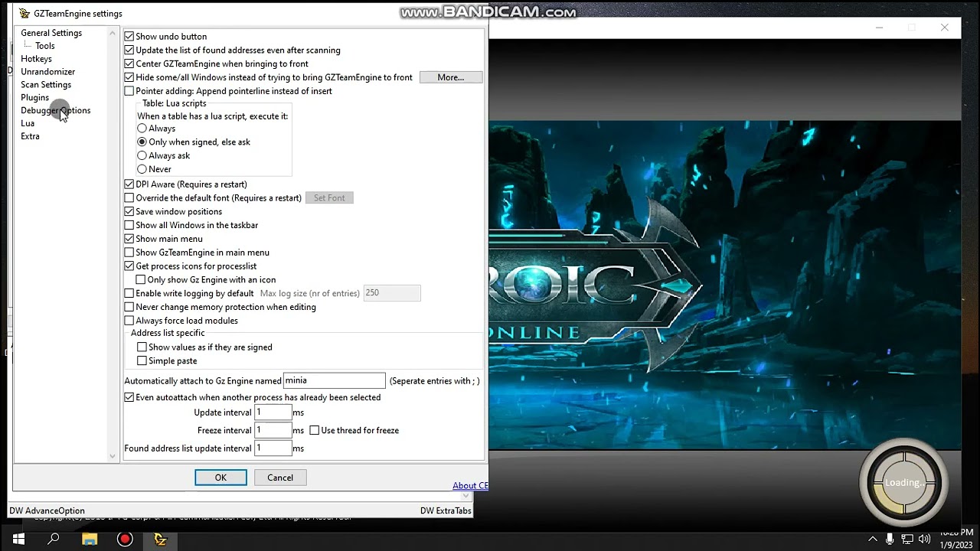Click the auto-attach process name field
The width and height of the screenshot is (980, 551).
[335, 380]
